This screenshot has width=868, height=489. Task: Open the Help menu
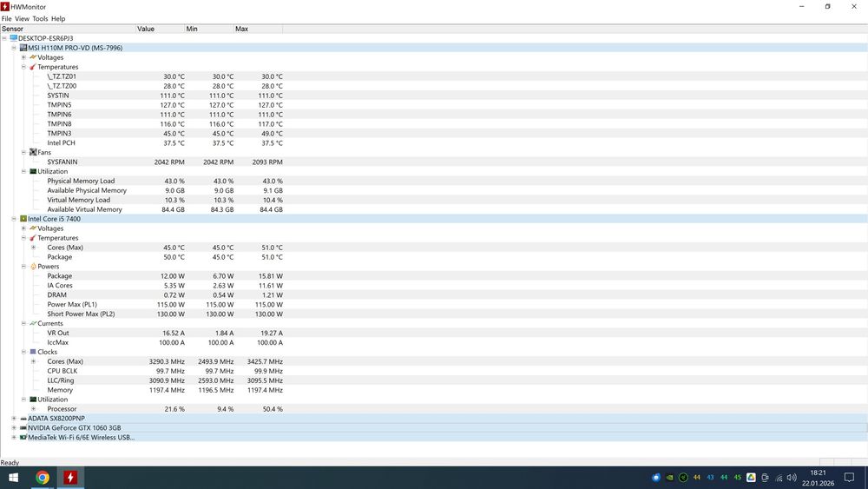pyautogui.click(x=58, y=18)
